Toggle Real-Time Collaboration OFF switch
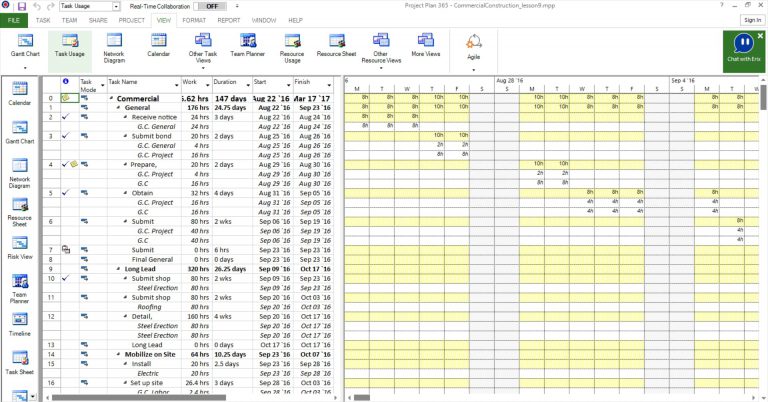This screenshot has width=768, height=402. tap(210, 6)
